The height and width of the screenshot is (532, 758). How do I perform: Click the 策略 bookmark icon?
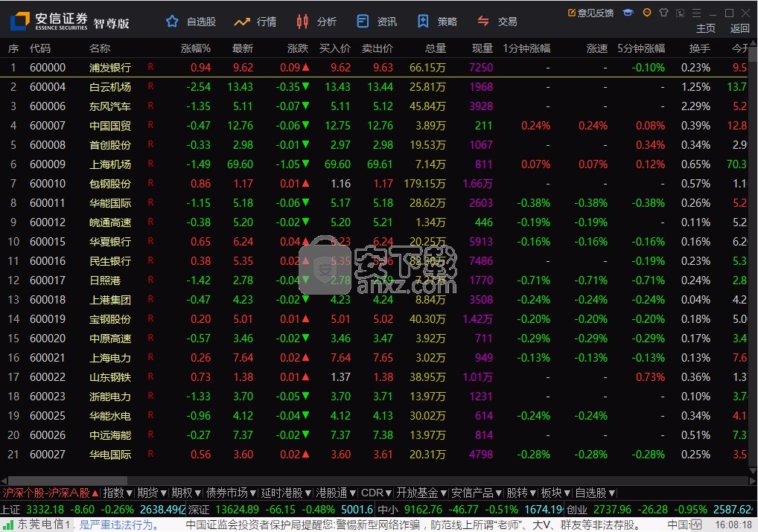423,22
